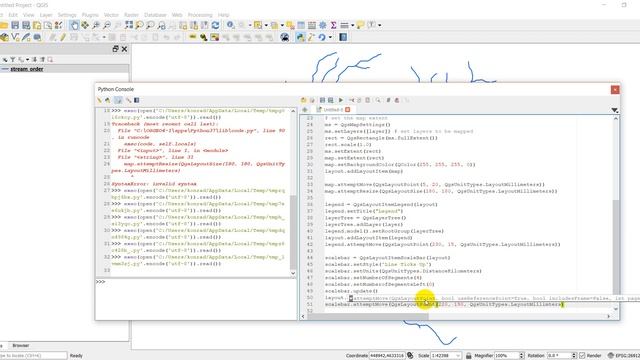Open the Scale combo box
Screen dimensions: 640x360
tap(446, 356)
